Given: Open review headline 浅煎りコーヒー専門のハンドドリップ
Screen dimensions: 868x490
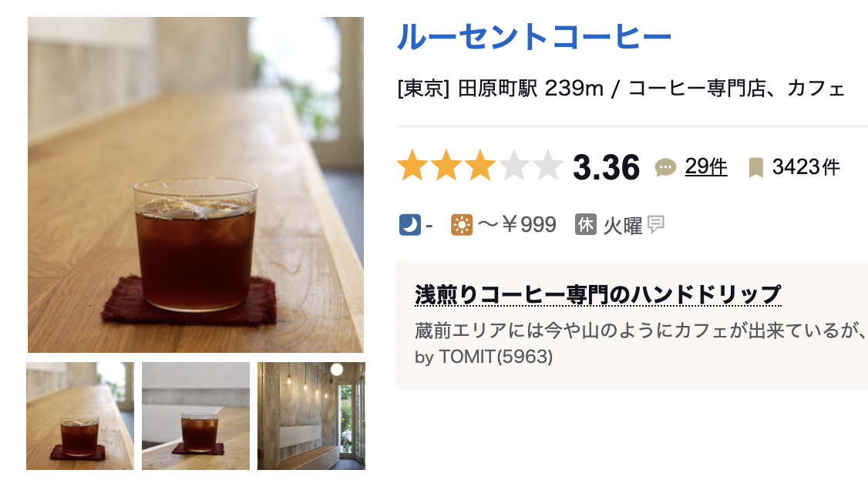Looking at the screenshot, I should coord(598,294).
